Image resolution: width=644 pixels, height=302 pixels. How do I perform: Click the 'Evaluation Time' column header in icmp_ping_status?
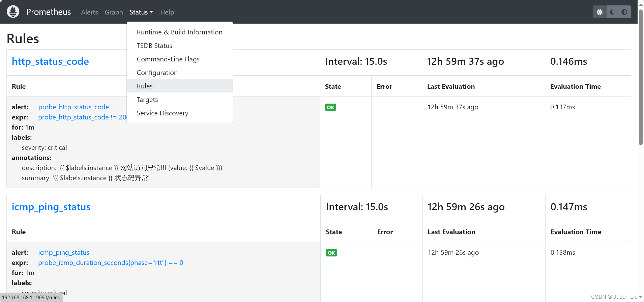click(x=576, y=232)
